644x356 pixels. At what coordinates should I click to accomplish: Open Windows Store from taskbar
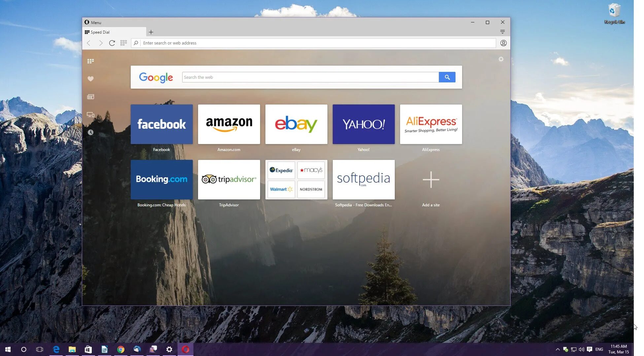pos(88,349)
